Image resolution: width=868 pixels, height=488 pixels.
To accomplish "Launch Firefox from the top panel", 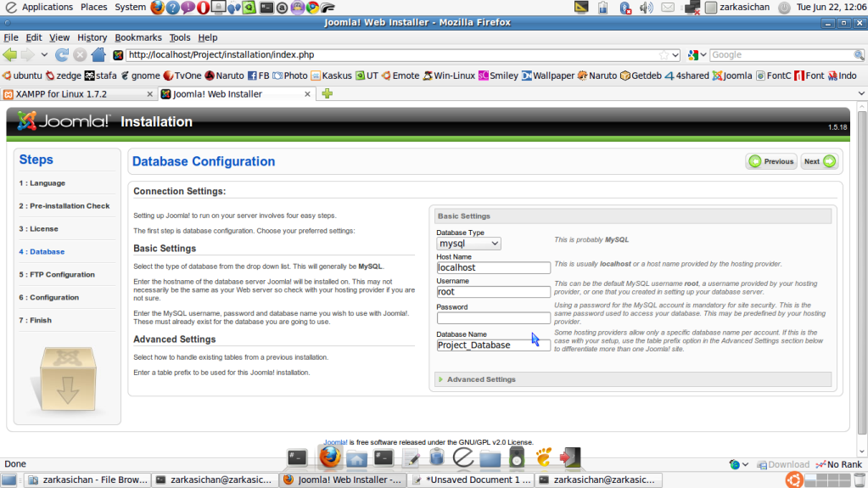I will click(158, 7).
